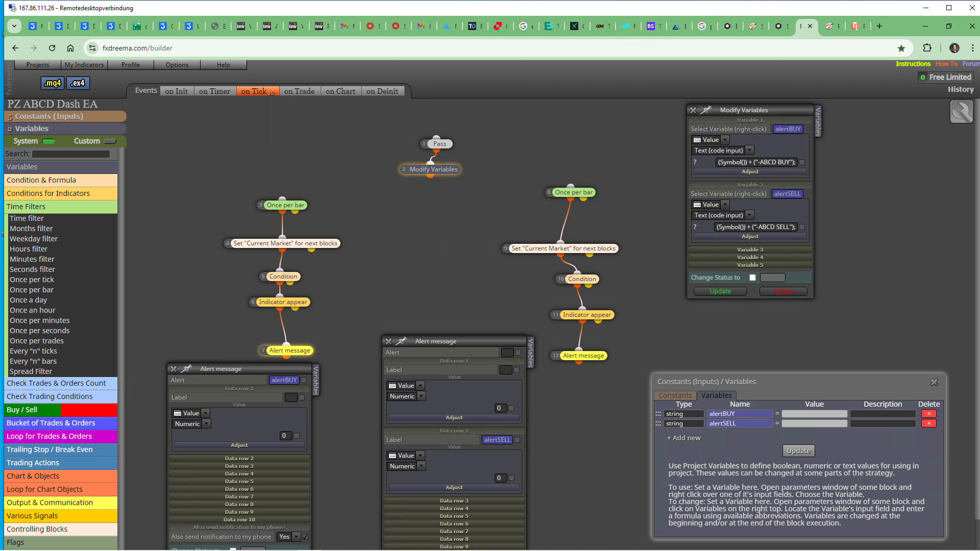Click the Change Status color box in Modify Variables

pos(772,278)
